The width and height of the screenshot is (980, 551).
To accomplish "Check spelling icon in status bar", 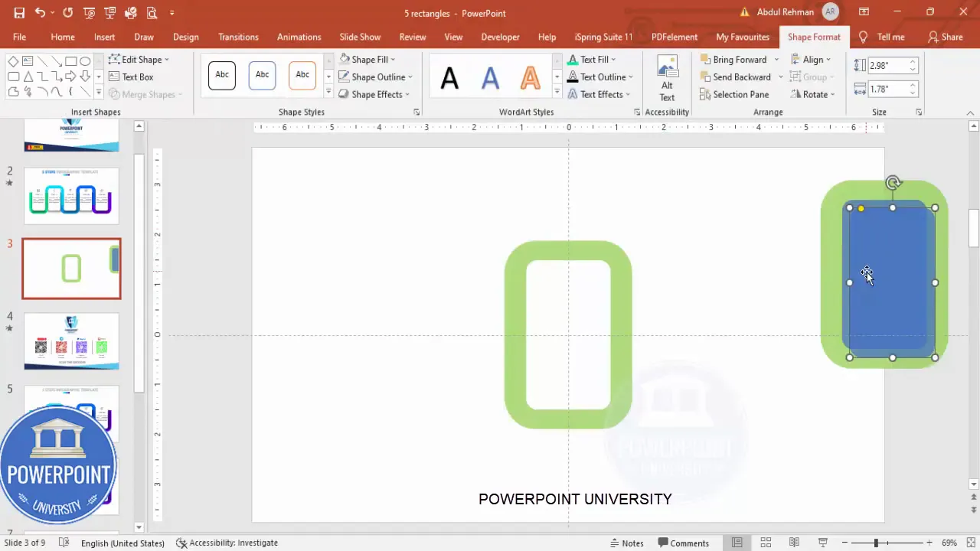I will point(64,543).
